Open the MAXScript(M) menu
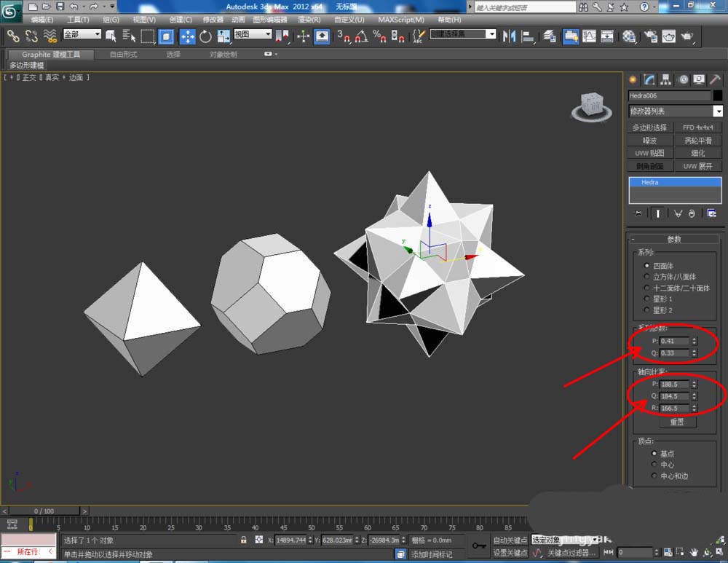 (x=400, y=20)
